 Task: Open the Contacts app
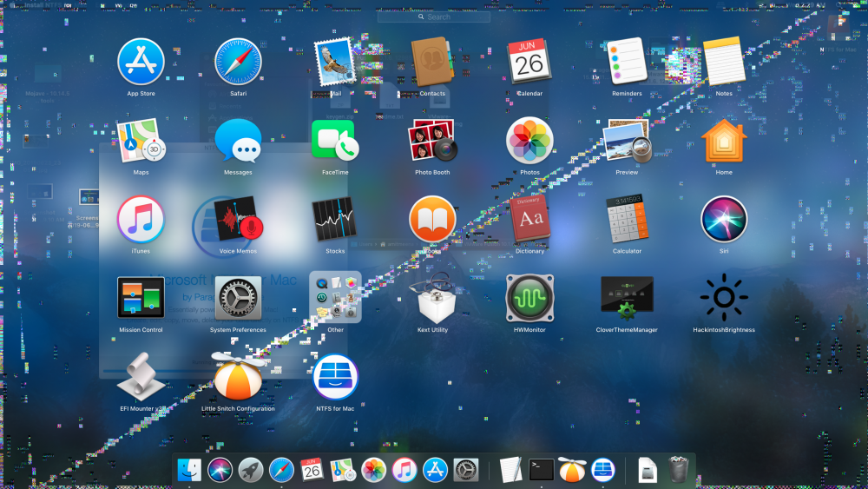click(432, 62)
